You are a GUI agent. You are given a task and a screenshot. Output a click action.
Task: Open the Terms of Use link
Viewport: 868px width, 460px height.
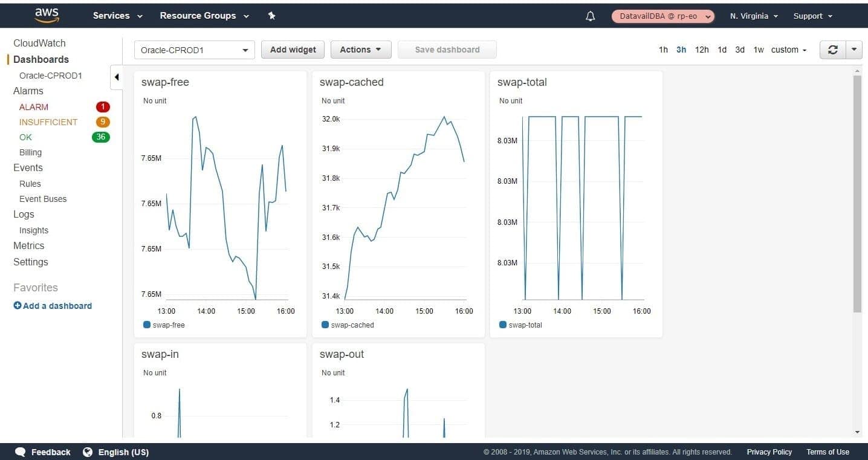tap(828, 452)
